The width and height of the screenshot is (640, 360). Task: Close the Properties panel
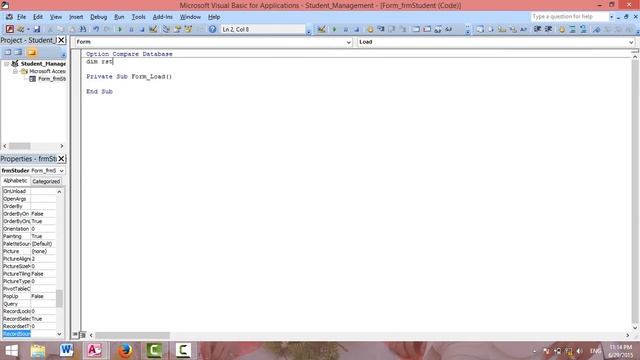click(61, 158)
